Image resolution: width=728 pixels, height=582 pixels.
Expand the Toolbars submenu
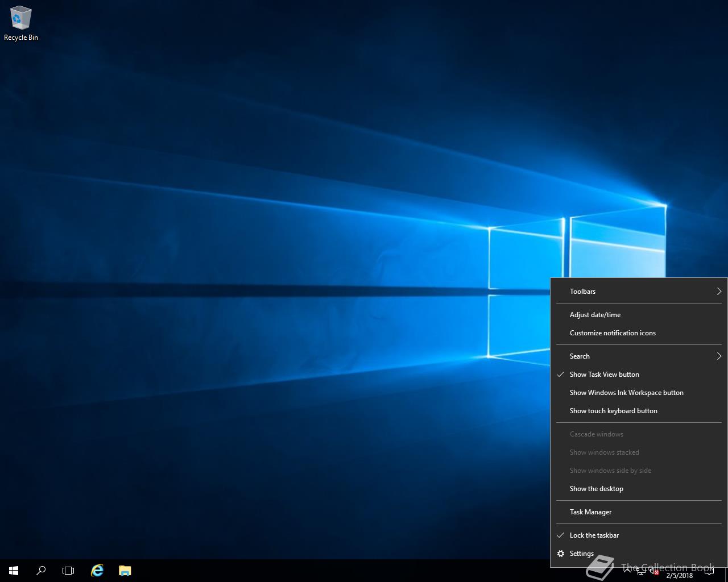coord(639,292)
